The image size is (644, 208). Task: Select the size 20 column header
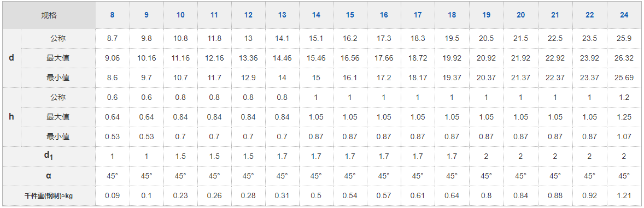(520, 15)
